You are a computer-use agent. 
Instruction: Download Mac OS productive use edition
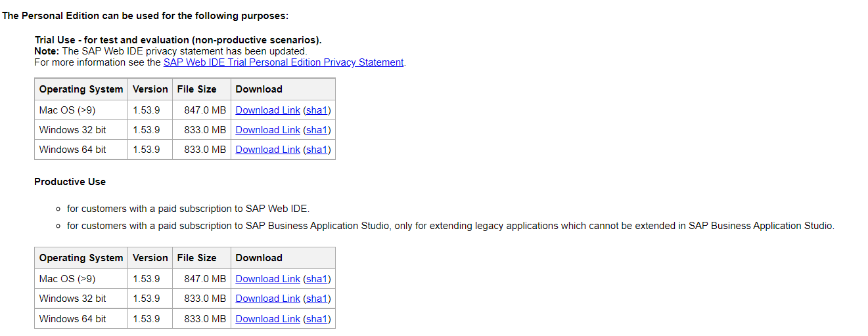(x=267, y=279)
